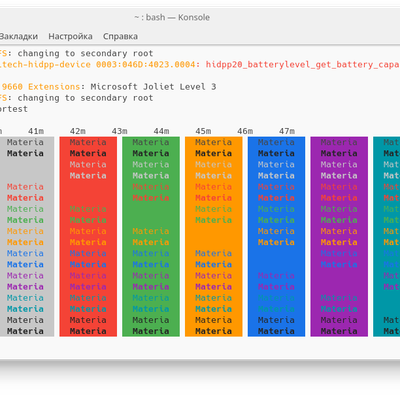Click non-bold blue Materia in the red column
The image size is (400, 400).
pos(88,253)
